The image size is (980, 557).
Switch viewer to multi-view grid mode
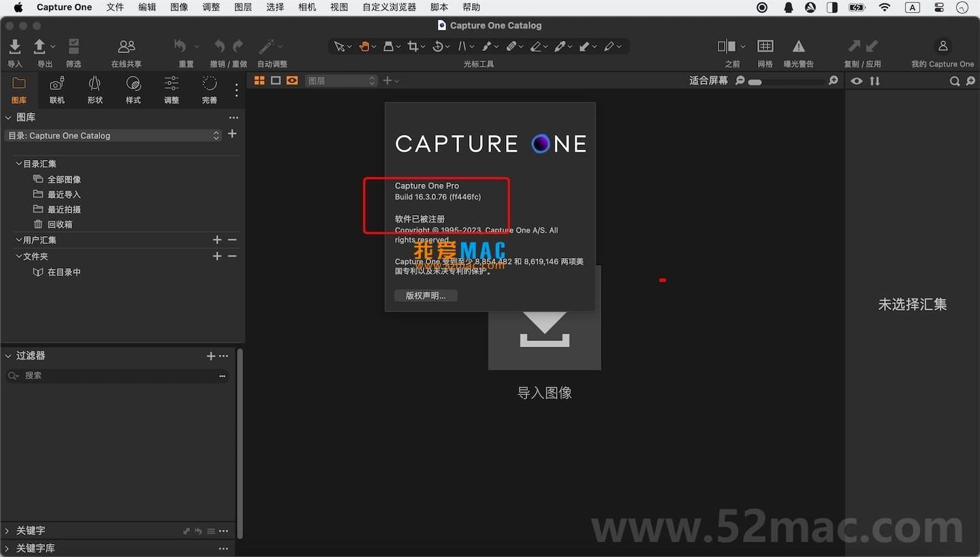[259, 80]
